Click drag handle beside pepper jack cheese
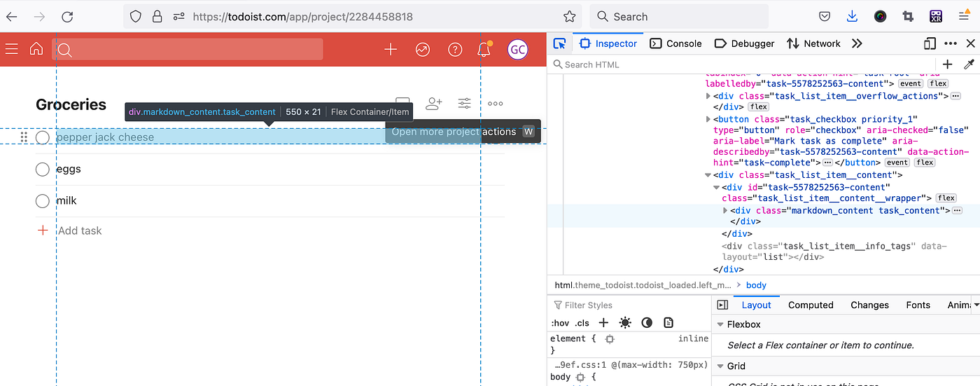This screenshot has height=386, width=980. [x=24, y=137]
